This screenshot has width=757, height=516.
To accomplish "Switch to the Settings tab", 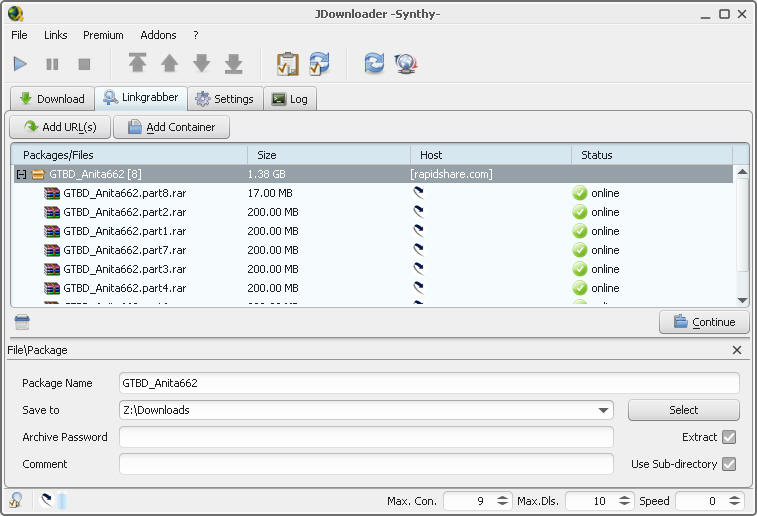I will point(225,99).
